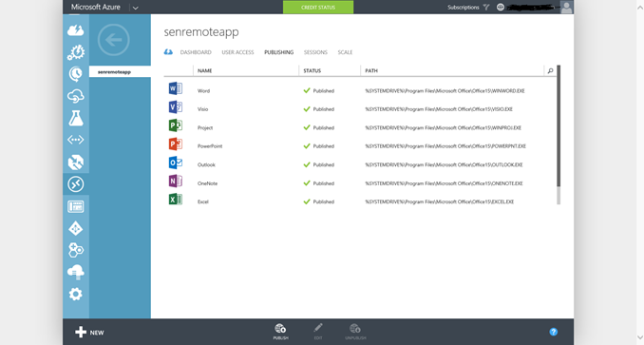The width and height of the screenshot is (644, 345).
Task: Click the WINWORD.EXE path
Action: pyautogui.click(x=445, y=91)
